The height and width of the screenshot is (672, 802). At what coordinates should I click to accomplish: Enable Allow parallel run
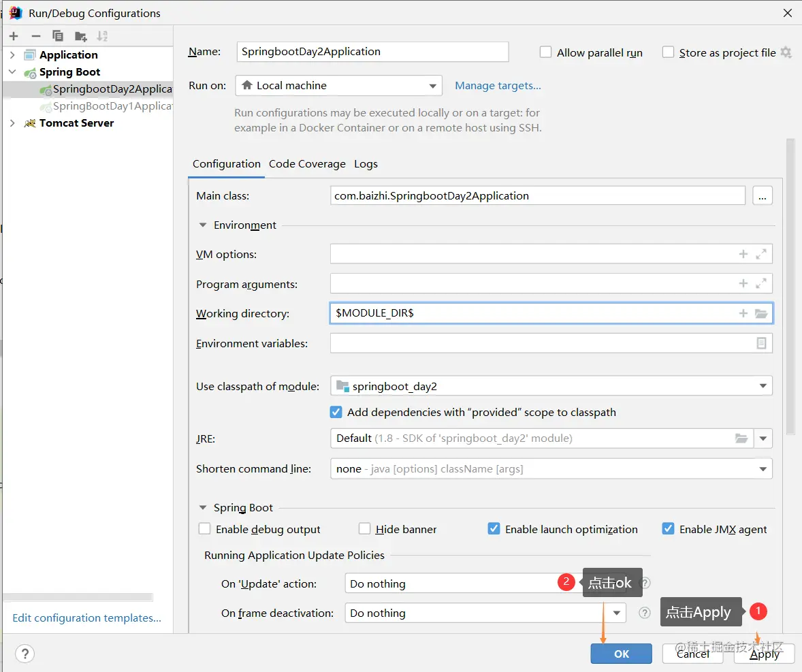pyautogui.click(x=546, y=52)
